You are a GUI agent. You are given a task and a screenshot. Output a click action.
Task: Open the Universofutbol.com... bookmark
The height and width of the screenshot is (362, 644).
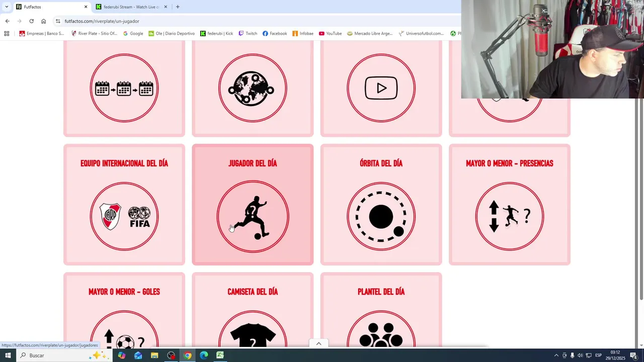click(x=421, y=34)
